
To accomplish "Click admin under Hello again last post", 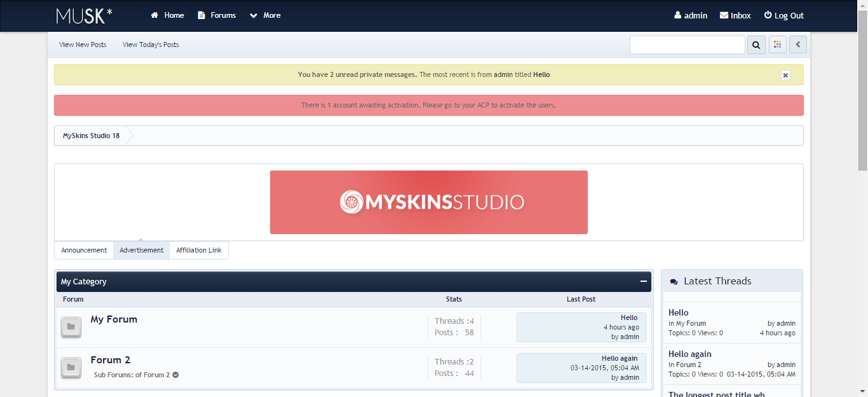I will click(x=630, y=377).
